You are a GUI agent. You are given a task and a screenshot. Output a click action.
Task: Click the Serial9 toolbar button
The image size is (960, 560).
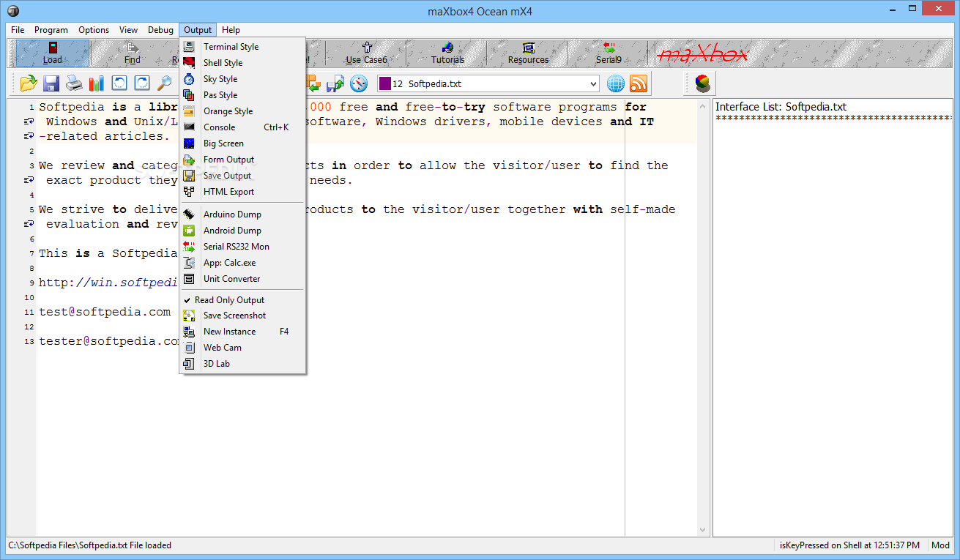tap(609, 53)
